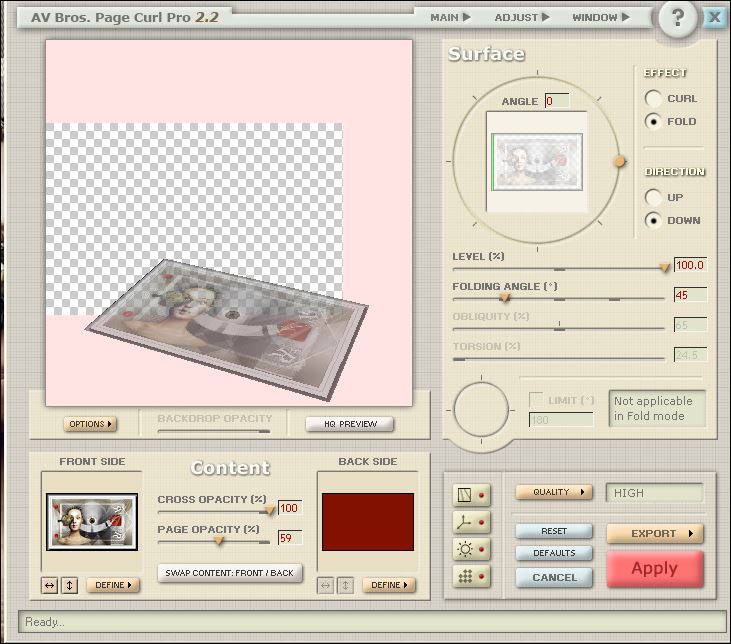Close the Page Curl Pro window
The width and height of the screenshot is (731, 644).
[x=714, y=17]
